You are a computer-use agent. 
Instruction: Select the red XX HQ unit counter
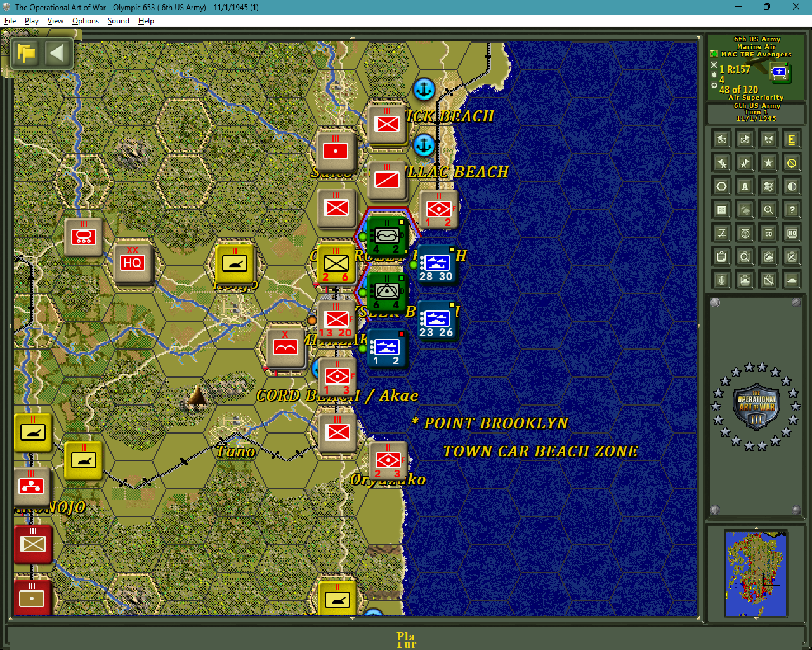[x=133, y=263]
